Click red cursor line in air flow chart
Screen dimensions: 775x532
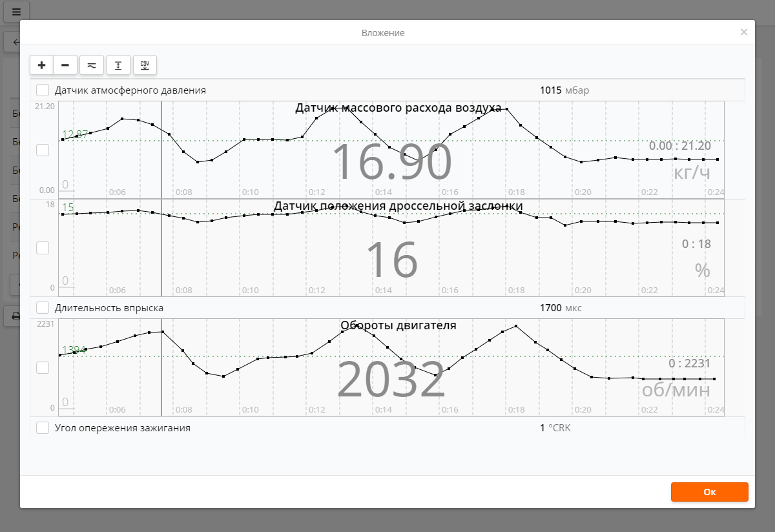pyautogui.click(x=161, y=168)
